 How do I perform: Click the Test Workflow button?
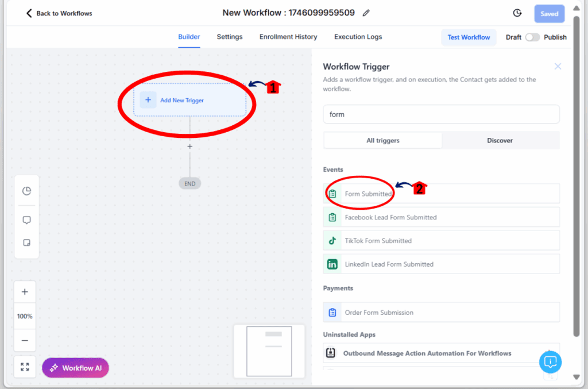pos(469,37)
